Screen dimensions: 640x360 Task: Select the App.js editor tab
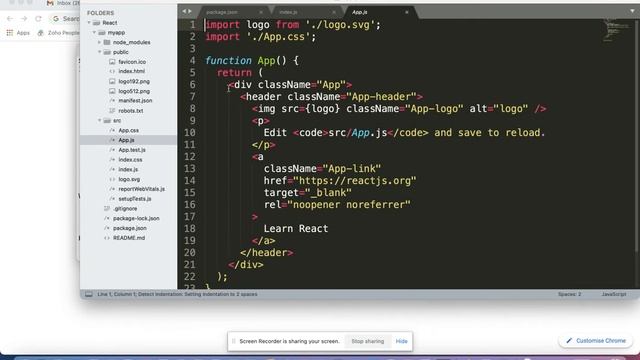[x=360, y=12]
